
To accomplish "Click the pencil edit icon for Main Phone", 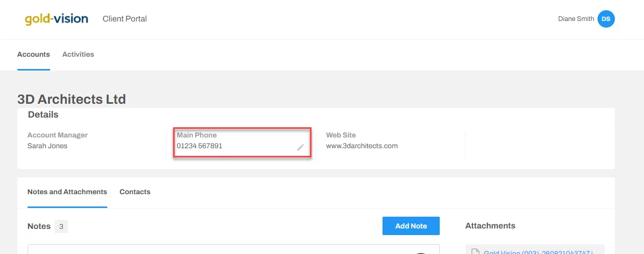I will pyautogui.click(x=301, y=147).
